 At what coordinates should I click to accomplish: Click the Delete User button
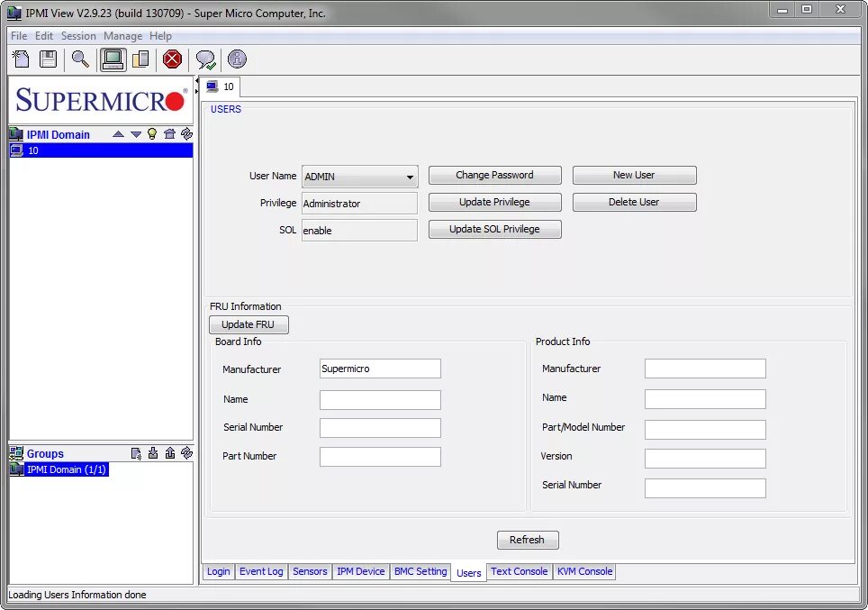pos(634,202)
